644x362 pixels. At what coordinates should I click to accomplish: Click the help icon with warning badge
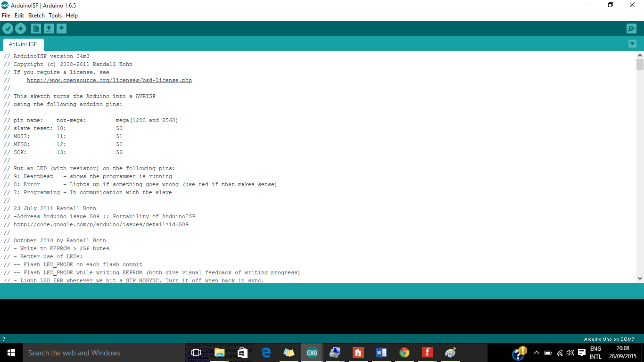[519, 353]
